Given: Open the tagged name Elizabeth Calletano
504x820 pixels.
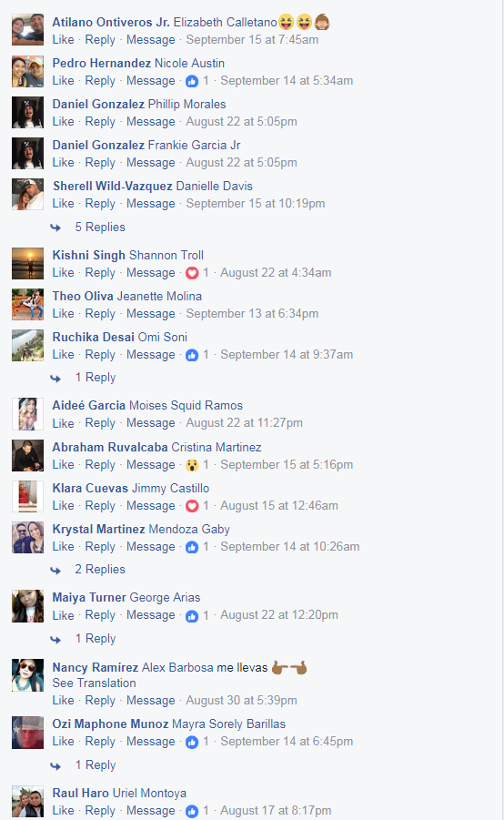Looking at the screenshot, I should 225,23.
